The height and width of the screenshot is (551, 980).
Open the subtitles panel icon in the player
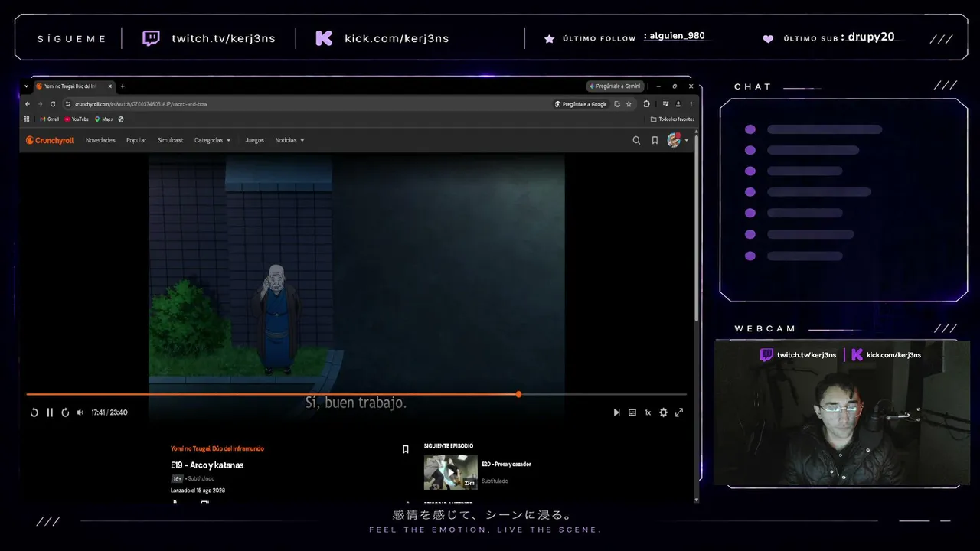(x=632, y=412)
